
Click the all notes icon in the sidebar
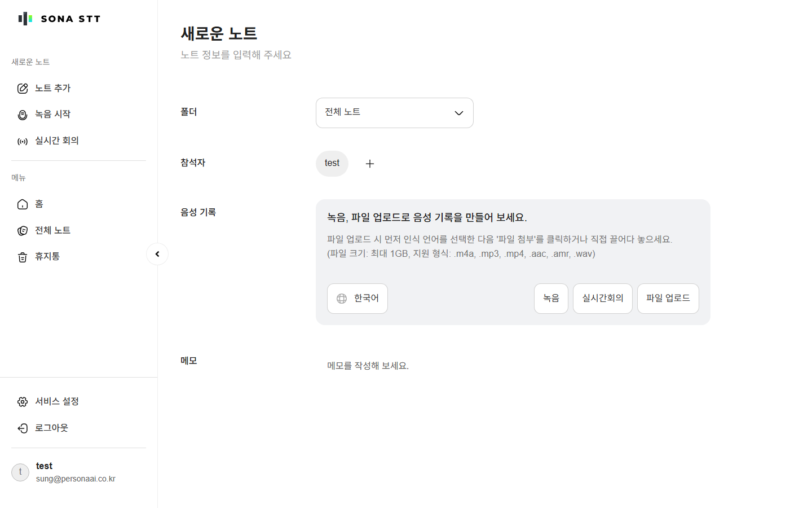point(23,230)
